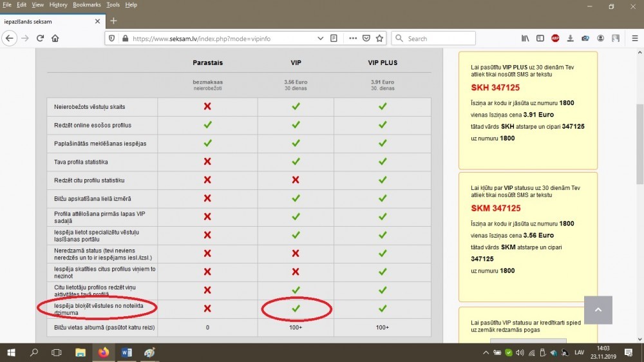Save page to Pocket

pyautogui.click(x=366, y=38)
